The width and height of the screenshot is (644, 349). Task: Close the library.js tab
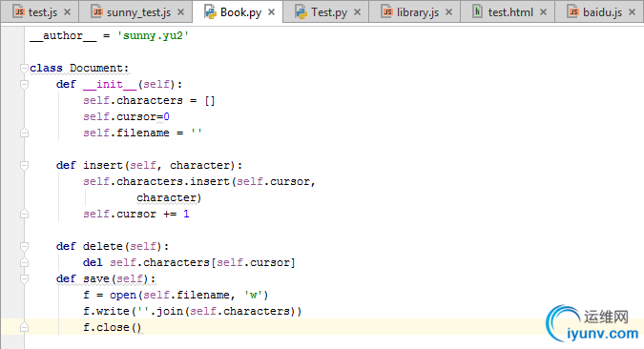click(449, 12)
